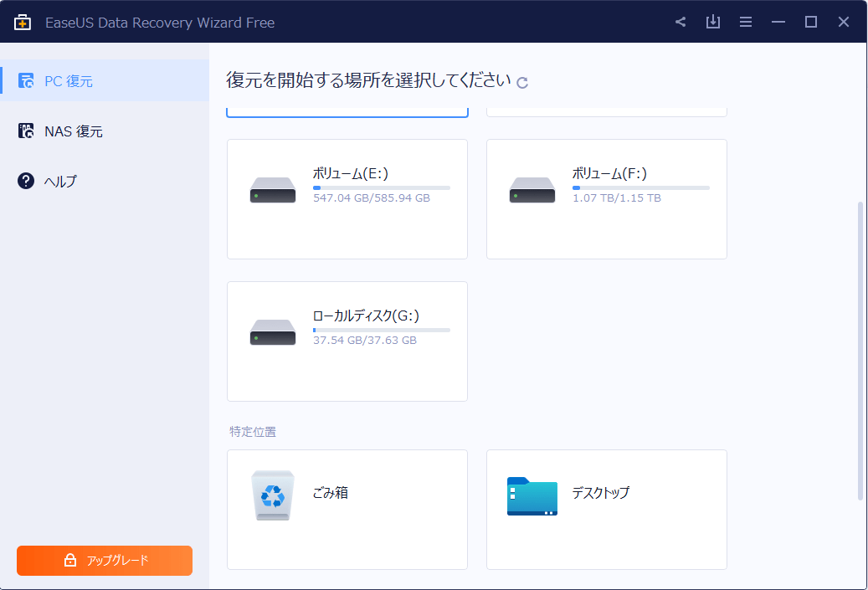Click the ボリューム(F:) drive icon

532,190
